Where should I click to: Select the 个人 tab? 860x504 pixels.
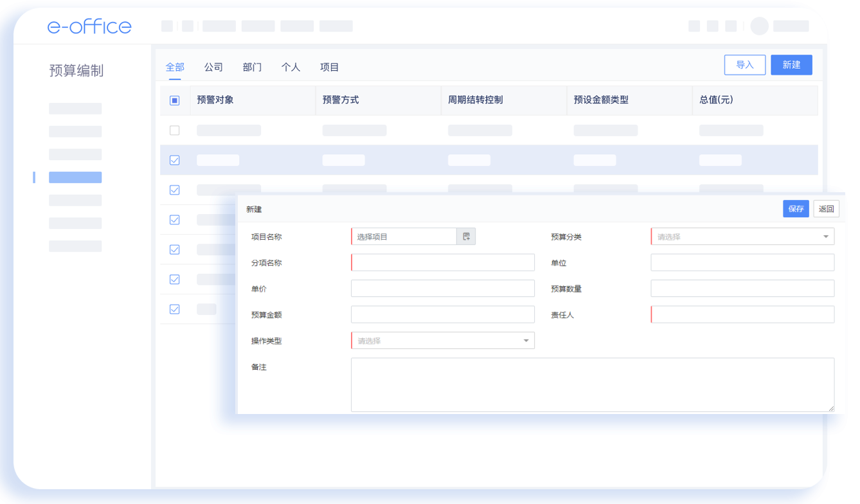pos(291,67)
